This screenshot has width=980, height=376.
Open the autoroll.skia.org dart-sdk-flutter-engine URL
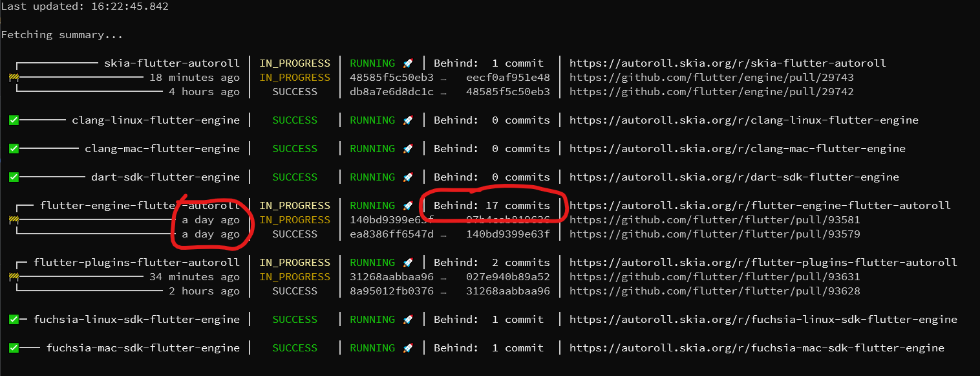point(734,177)
